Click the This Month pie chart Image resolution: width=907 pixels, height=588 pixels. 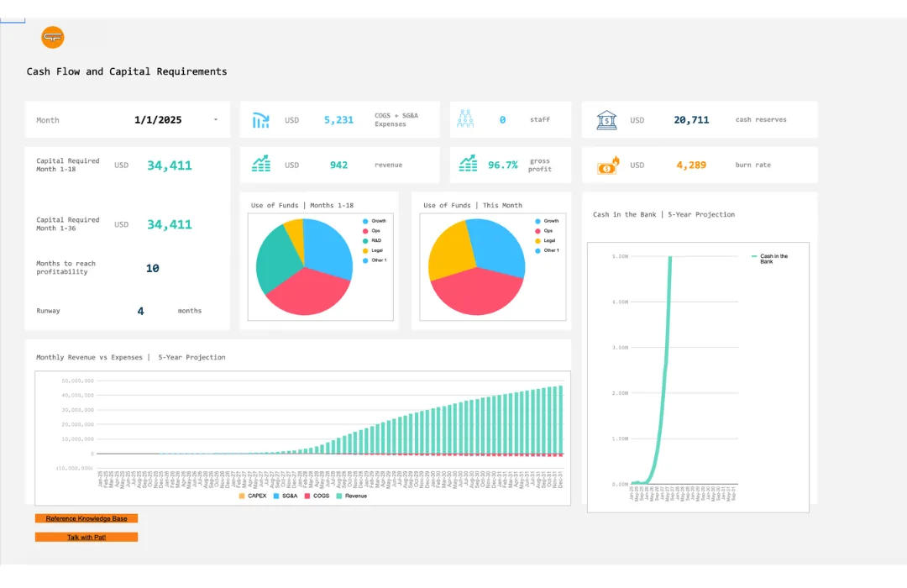pyautogui.click(x=477, y=267)
